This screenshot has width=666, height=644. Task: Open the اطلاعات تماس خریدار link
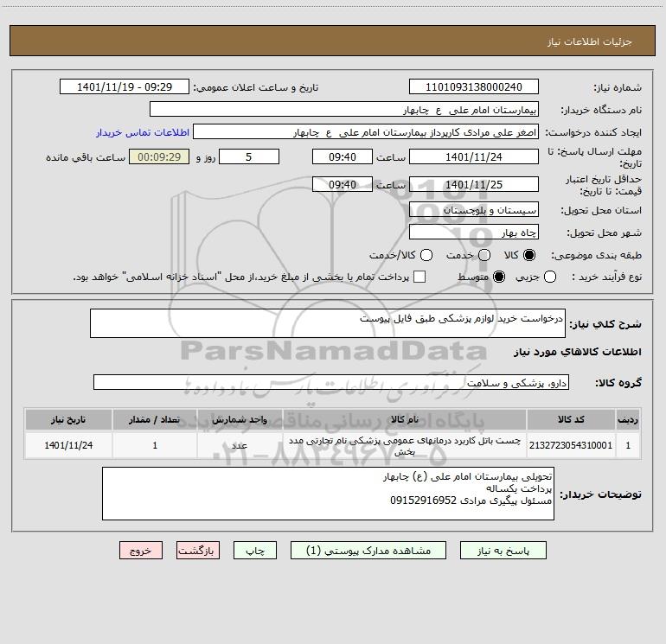tap(143, 132)
